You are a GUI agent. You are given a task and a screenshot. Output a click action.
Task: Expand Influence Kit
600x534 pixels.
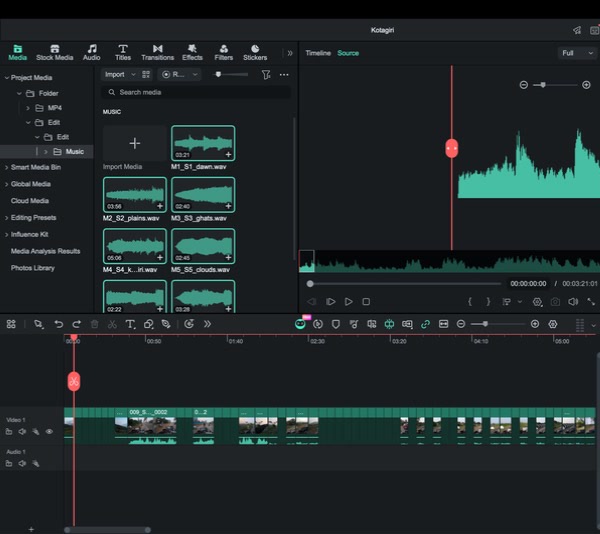[7, 235]
